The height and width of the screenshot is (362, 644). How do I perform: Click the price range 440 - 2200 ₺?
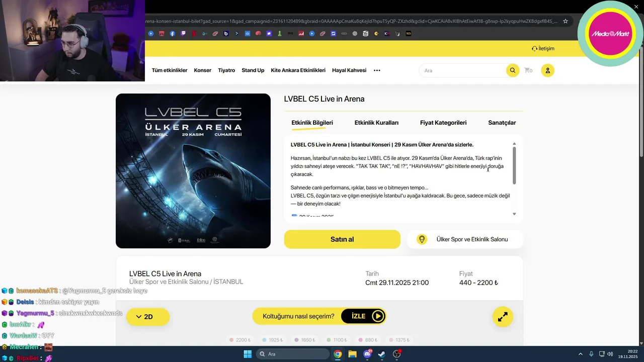pos(478,283)
